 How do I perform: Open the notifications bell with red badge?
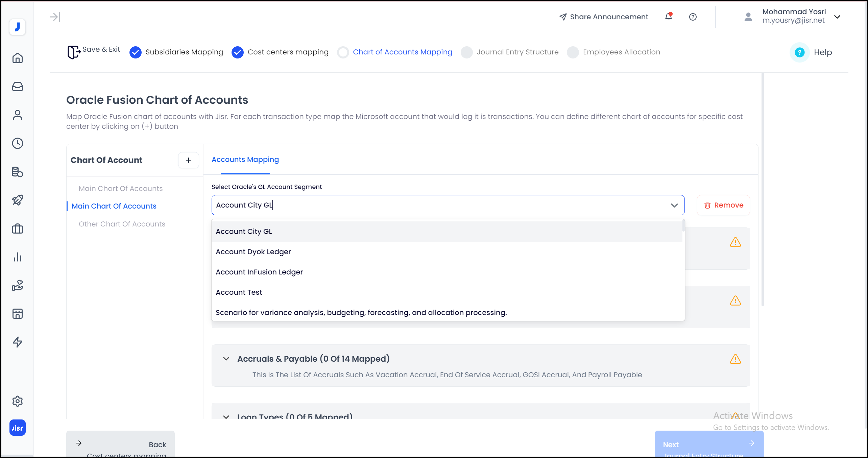(669, 17)
